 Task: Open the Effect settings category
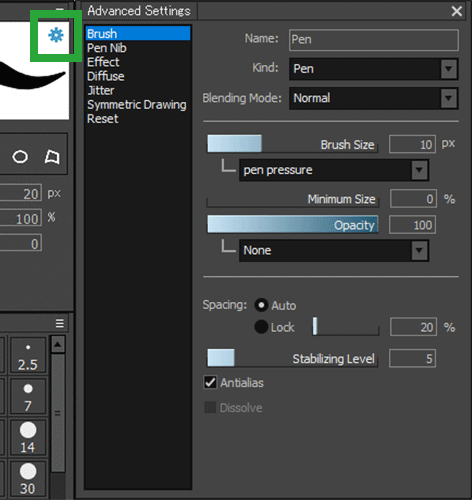138,62
